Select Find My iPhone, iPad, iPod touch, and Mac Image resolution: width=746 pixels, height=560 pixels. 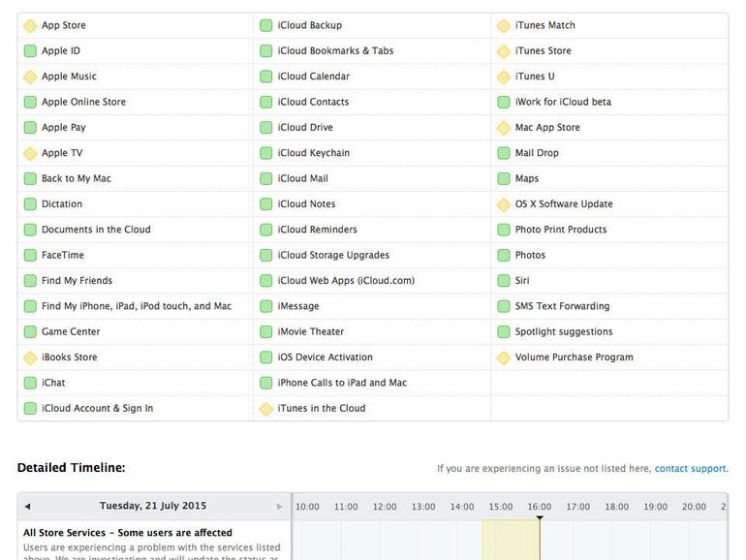pos(137,306)
